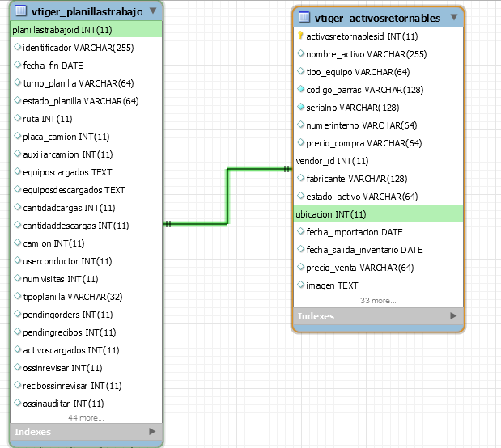Expand Indexes section of vtiger_activosretornables
The width and height of the screenshot is (501, 448).
tap(453, 316)
